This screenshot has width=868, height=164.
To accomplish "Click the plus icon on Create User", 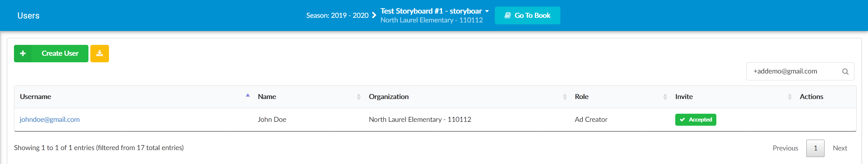I will click(23, 53).
